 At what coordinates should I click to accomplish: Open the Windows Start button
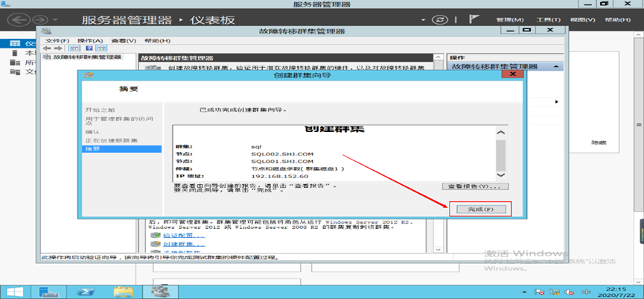15,292
